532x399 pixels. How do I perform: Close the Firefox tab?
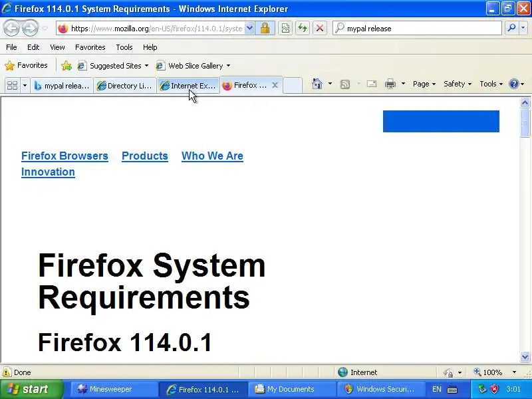tap(275, 85)
